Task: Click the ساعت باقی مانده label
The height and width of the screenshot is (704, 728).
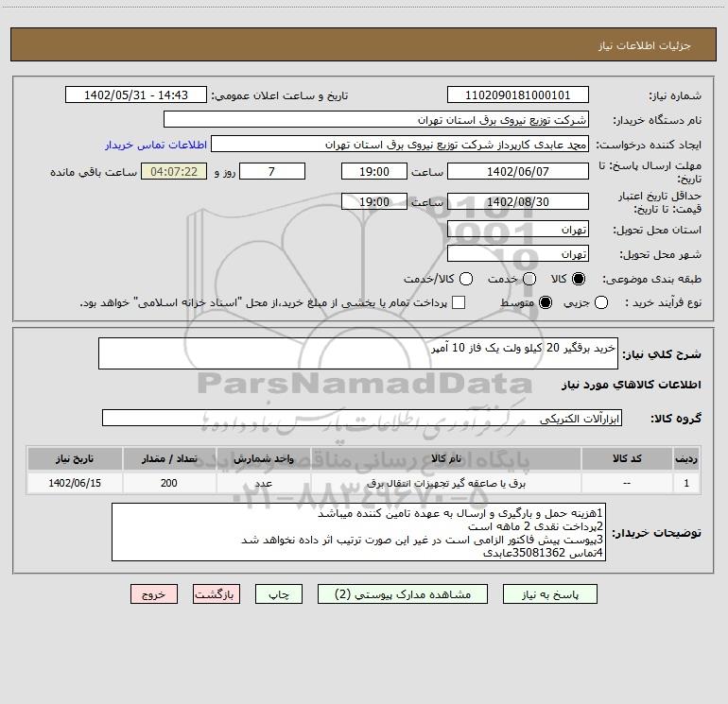Action: point(94,172)
